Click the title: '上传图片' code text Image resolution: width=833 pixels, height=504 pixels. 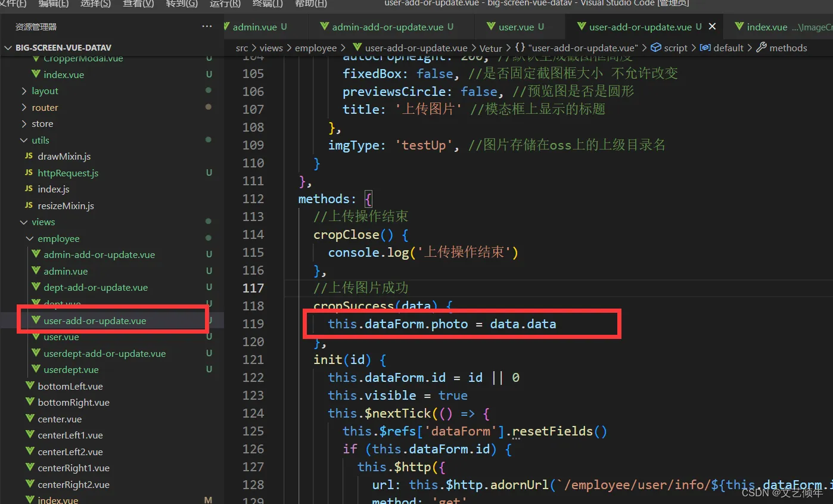(x=402, y=110)
